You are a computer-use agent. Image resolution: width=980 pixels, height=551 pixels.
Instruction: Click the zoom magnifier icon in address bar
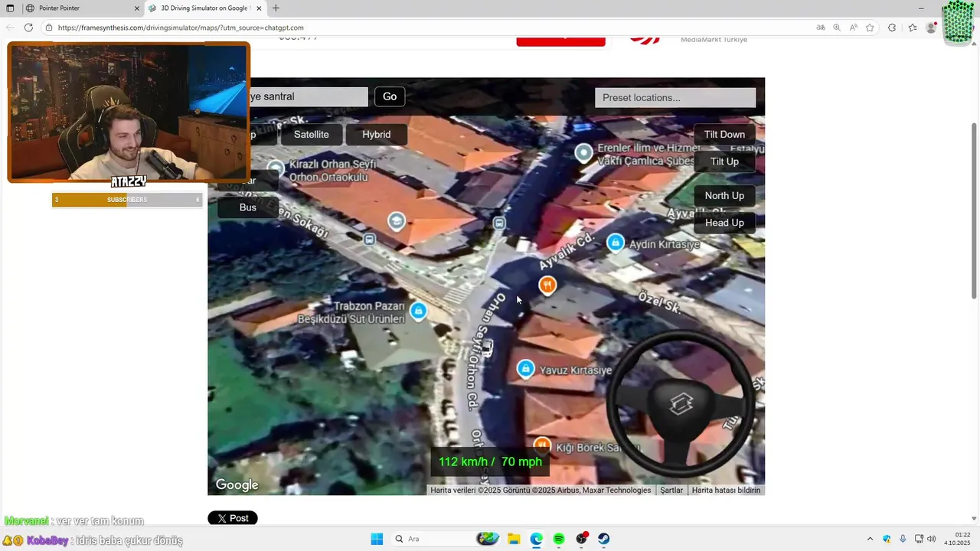click(837, 28)
